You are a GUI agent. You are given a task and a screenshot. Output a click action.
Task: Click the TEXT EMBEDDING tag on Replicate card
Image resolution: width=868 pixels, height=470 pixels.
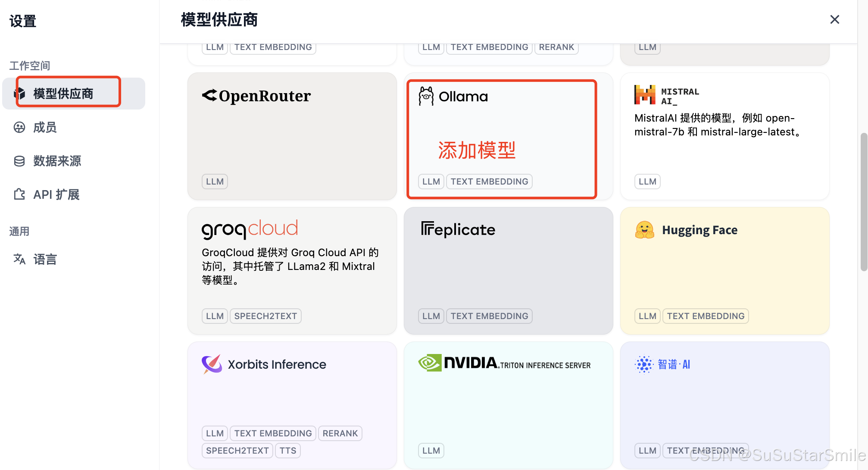[489, 316]
